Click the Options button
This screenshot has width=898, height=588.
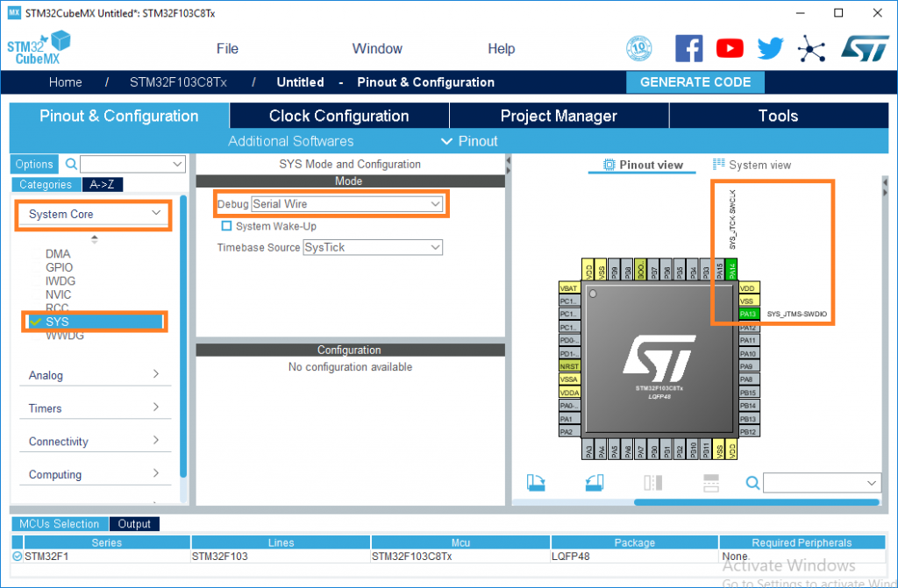pos(34,165)
